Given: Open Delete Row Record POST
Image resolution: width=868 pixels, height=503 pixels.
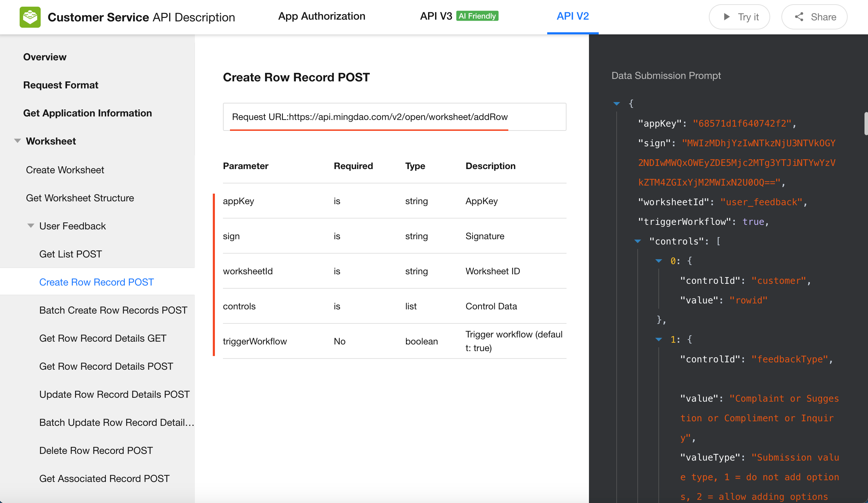Looking at the screenshot, I should 96,450.
